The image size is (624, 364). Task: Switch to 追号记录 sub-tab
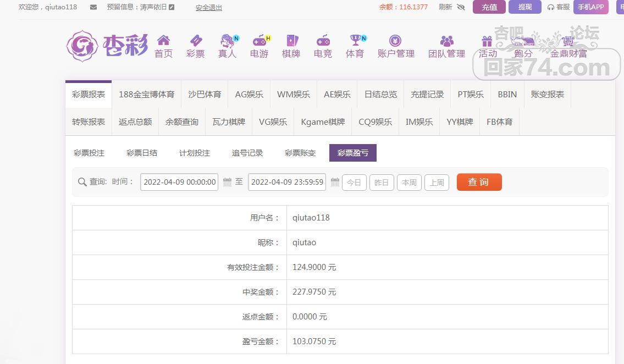[x=247, y=153]
